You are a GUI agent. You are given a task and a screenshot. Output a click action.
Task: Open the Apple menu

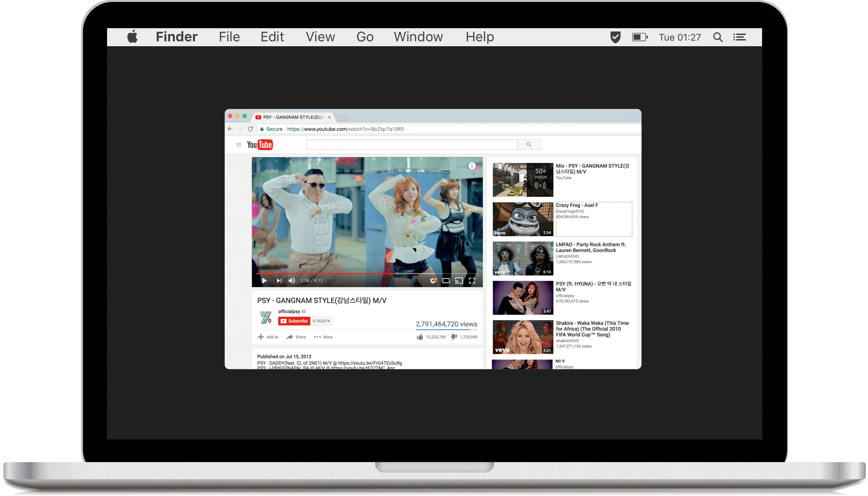(132, 37)
